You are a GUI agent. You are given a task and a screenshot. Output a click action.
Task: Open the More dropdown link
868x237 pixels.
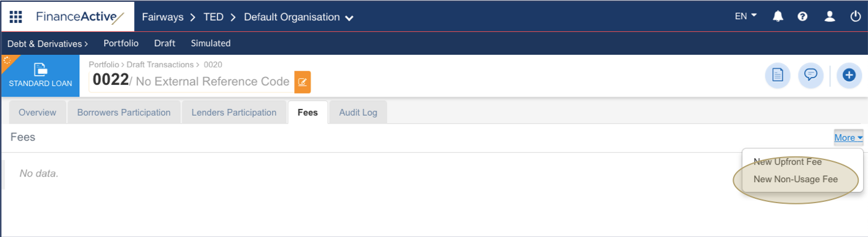coord(848,138)
